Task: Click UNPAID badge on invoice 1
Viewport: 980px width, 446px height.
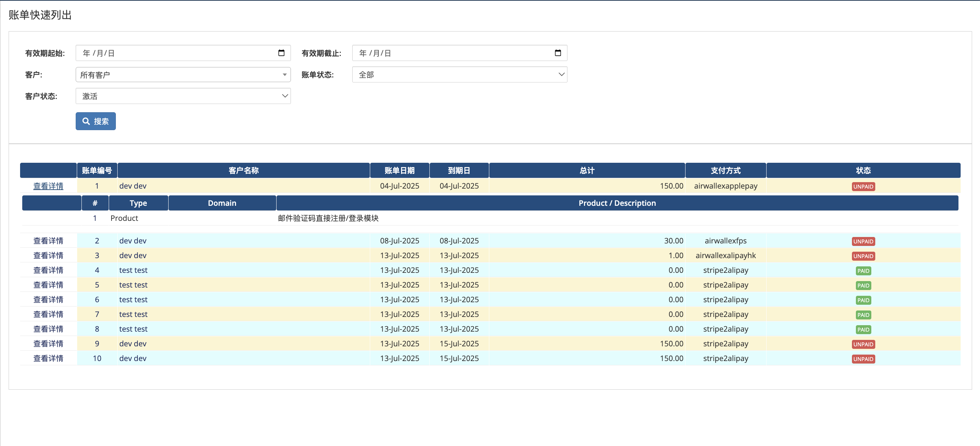Action: 863,186
